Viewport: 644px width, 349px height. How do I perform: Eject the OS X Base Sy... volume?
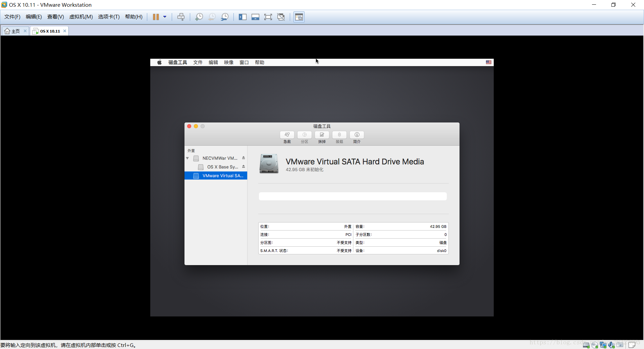point(244,167)
